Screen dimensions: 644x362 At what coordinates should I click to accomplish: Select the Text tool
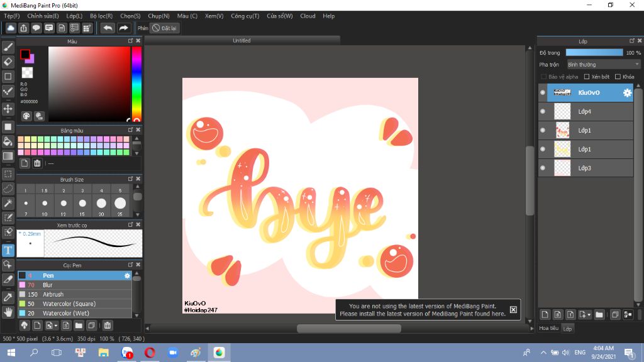click(x=8, y=250)
